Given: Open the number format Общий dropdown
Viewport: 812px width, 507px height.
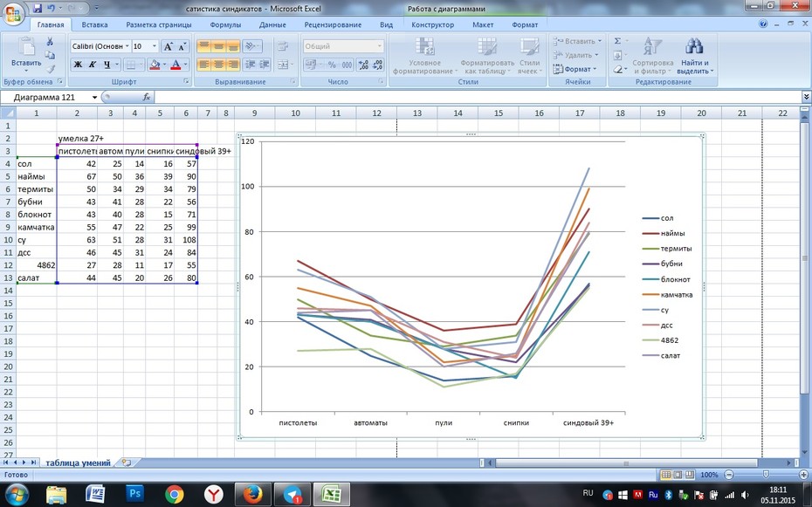Looking at the screenshot, I should [x=379, y=46].
